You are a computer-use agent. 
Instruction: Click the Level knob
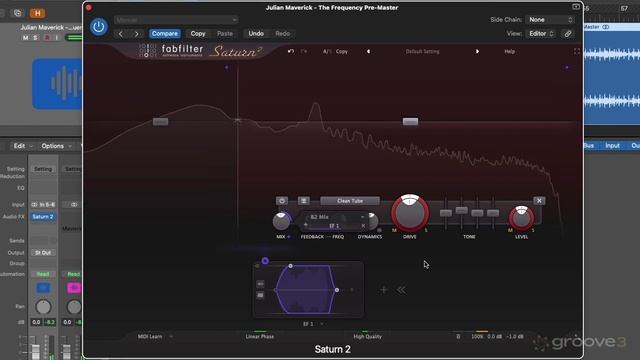point(521,218)
